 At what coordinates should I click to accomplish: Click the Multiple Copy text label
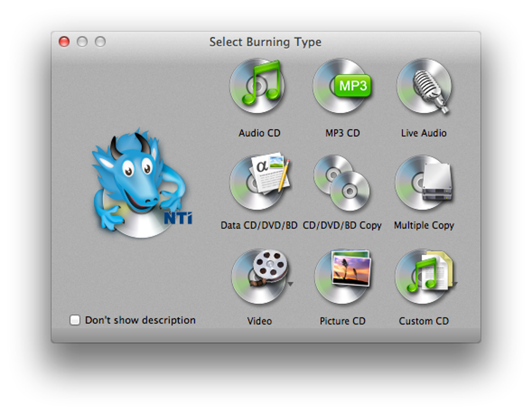click(x=424, y=225)
